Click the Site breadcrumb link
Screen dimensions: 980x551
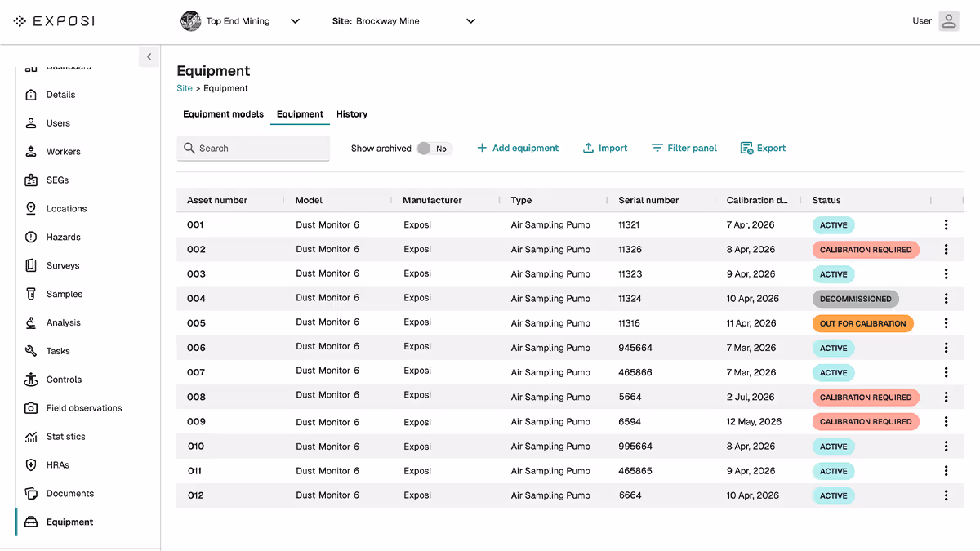pos(185,88)
